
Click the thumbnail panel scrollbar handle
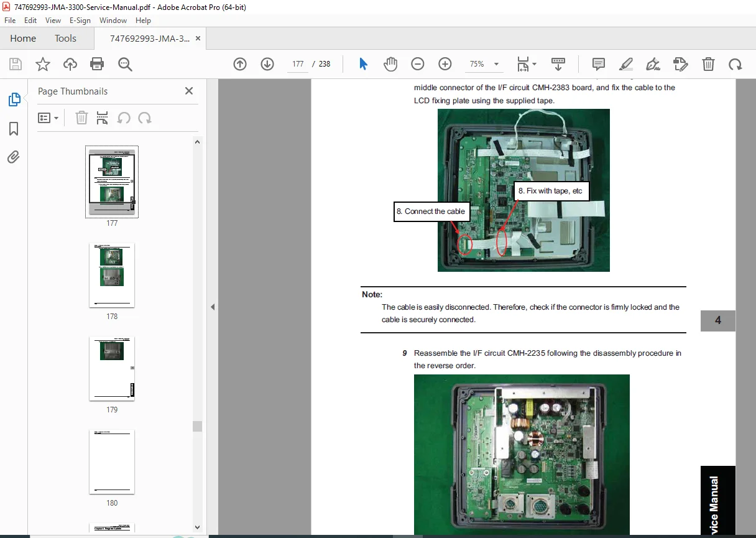click(197, 426)
